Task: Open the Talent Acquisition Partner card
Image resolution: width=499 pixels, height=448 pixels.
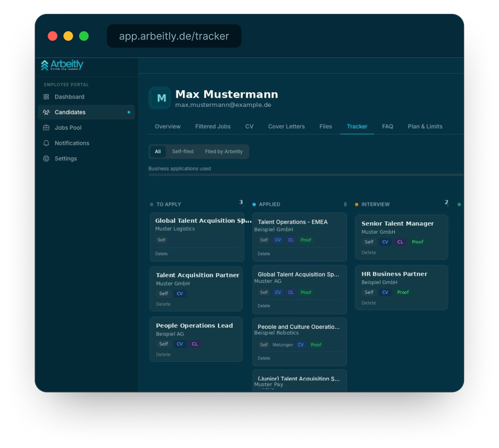Action: (x=196, y=288)
